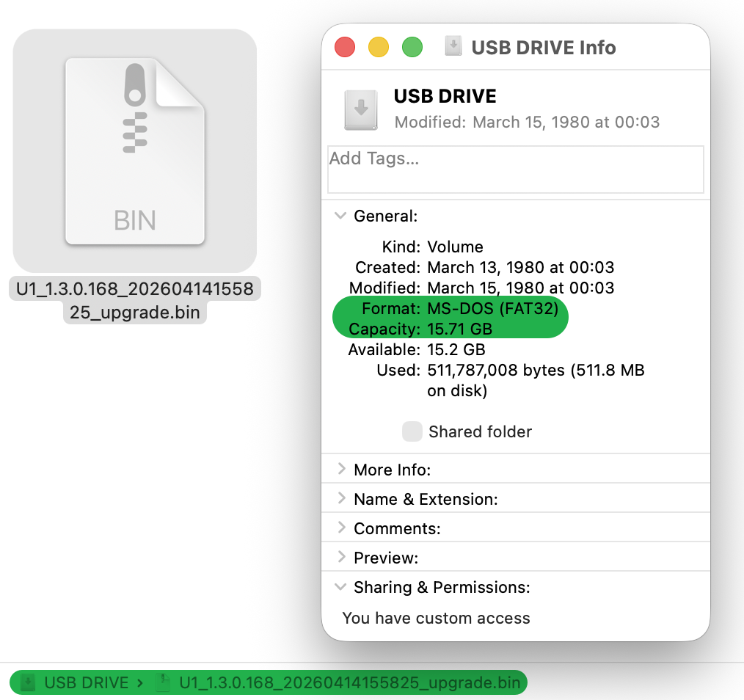Click the USB drive icon beside the volume name
Viewport: 744px width, 700px height.
tap(360, 110)
